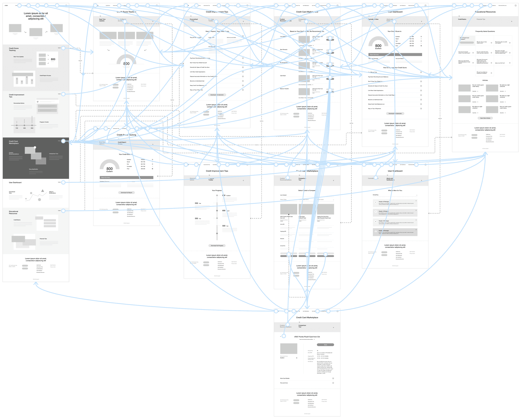
Task: Expand 'Diversify the Types of Credit' in Improvement Tips
Action: click(217, 67)
